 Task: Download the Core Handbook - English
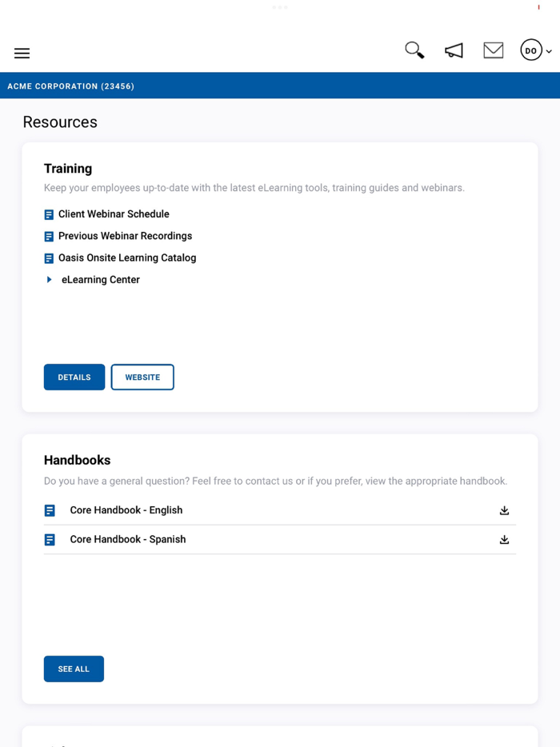pos(504,509)
